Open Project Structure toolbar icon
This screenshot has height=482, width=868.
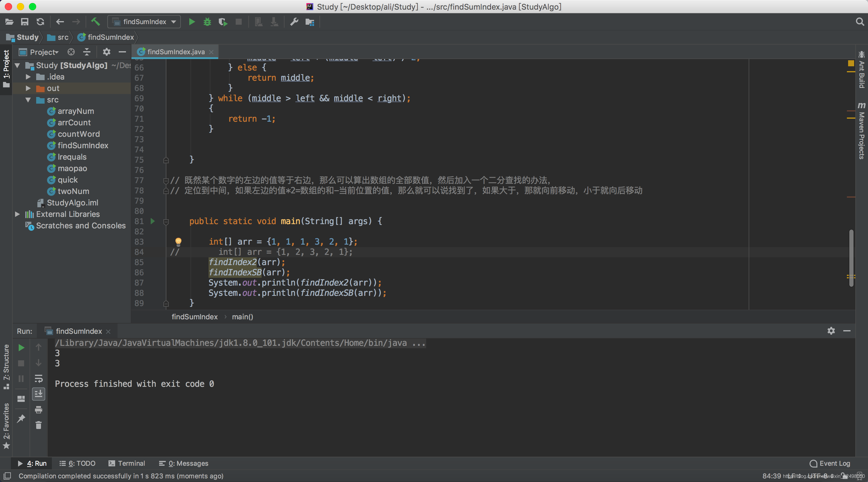tap(310, 22)
